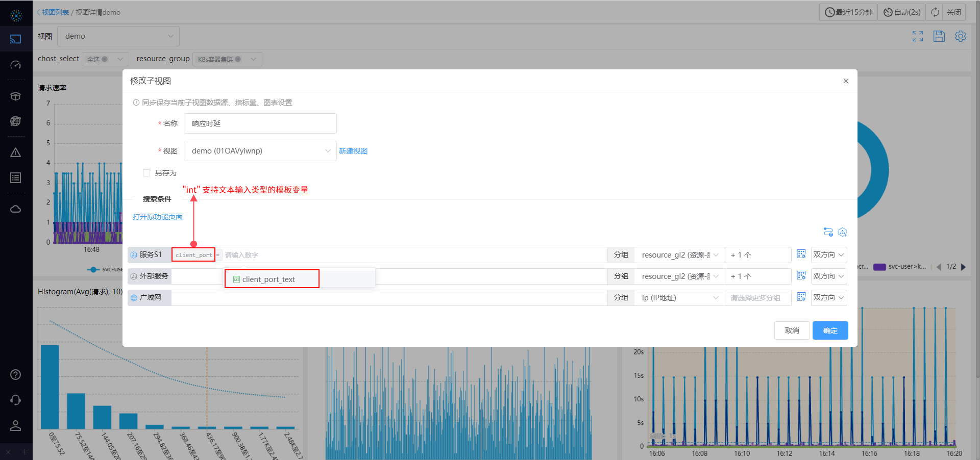980x460 pixels.
Task: Open help via the question mark icon
Action: tap(15, 375)
